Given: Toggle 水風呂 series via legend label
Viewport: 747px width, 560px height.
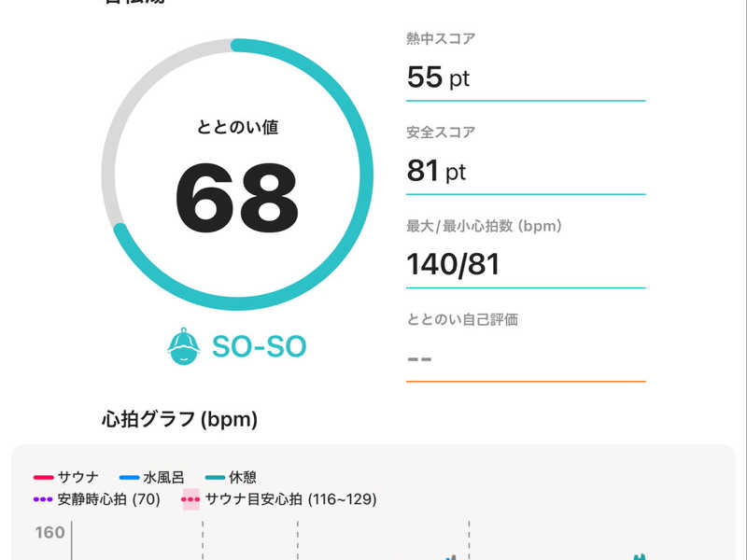Looking at the screenshot, I should (x=163, y=477).
